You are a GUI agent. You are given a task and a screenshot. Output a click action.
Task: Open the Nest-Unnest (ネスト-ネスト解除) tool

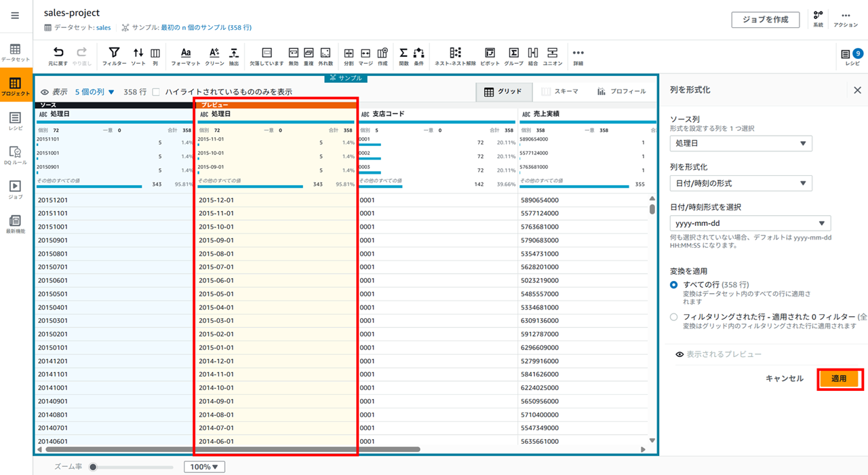455,56
